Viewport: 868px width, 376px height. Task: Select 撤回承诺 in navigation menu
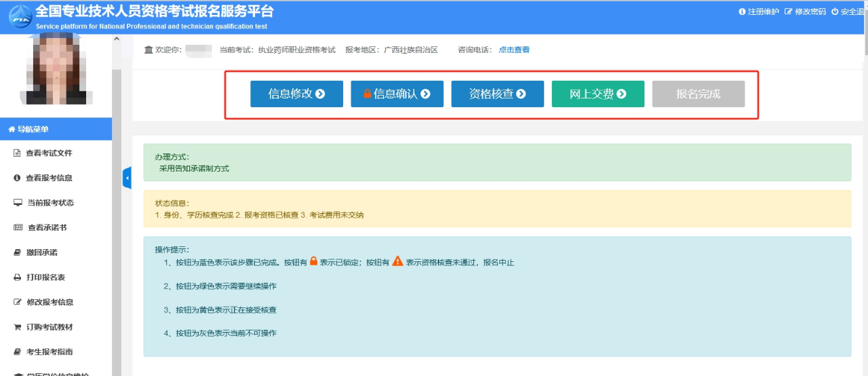click(41, 252)
